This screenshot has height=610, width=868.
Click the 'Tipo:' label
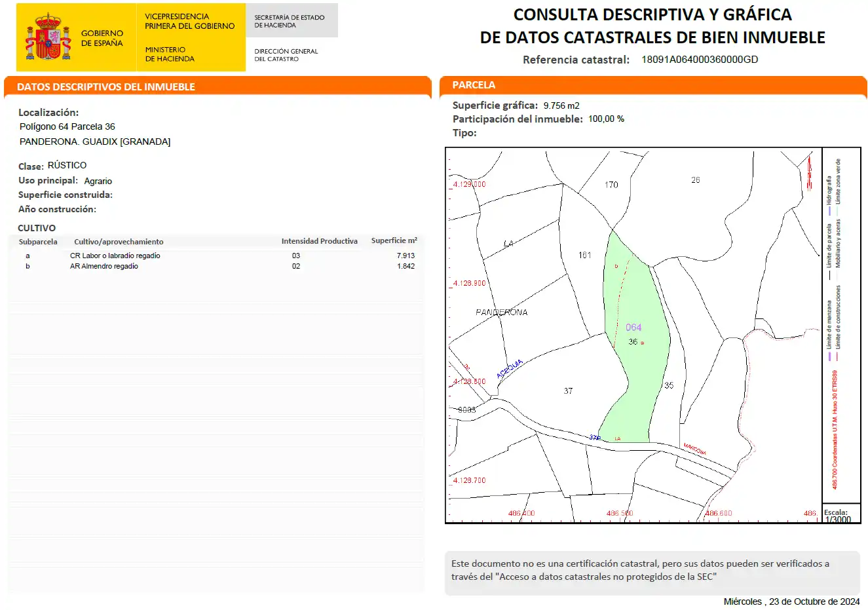[x=464, y=133]
